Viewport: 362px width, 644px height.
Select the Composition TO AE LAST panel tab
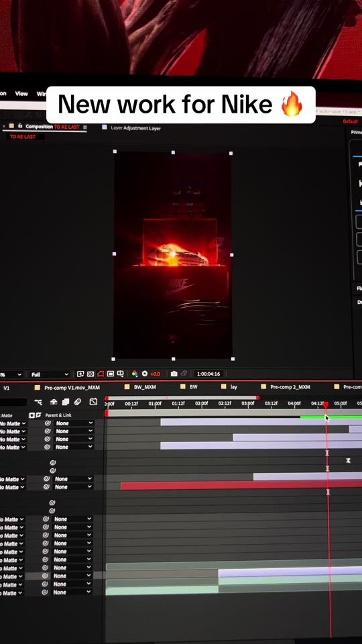tap(52, 127)
